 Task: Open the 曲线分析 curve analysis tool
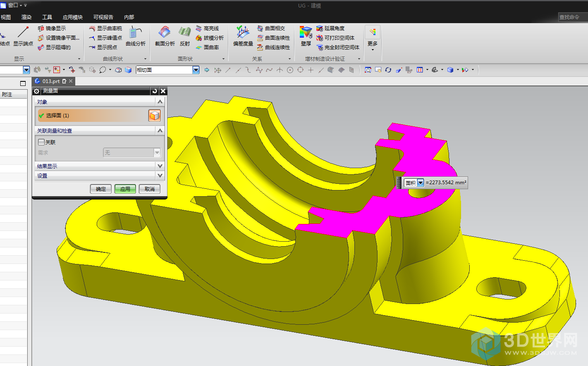(136, 36)
